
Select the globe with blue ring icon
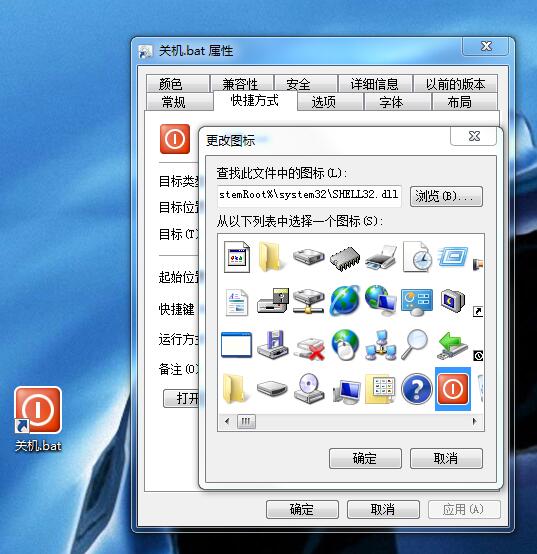pos(345,300)
